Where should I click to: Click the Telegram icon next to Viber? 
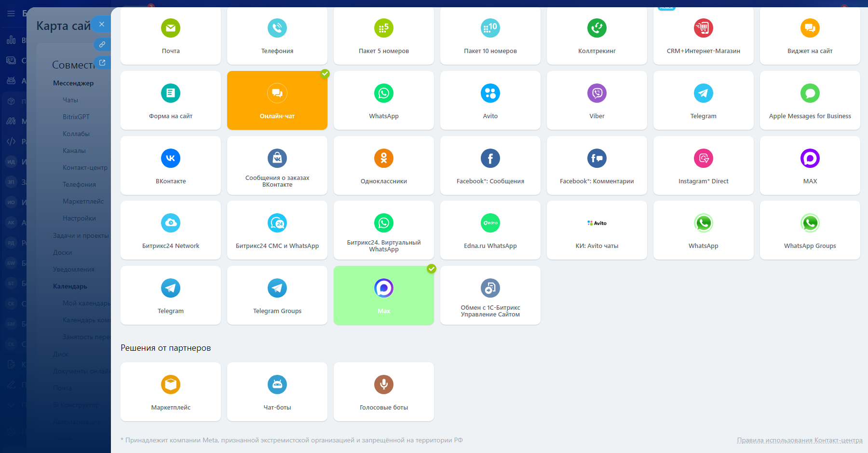(x=704, y=93)
